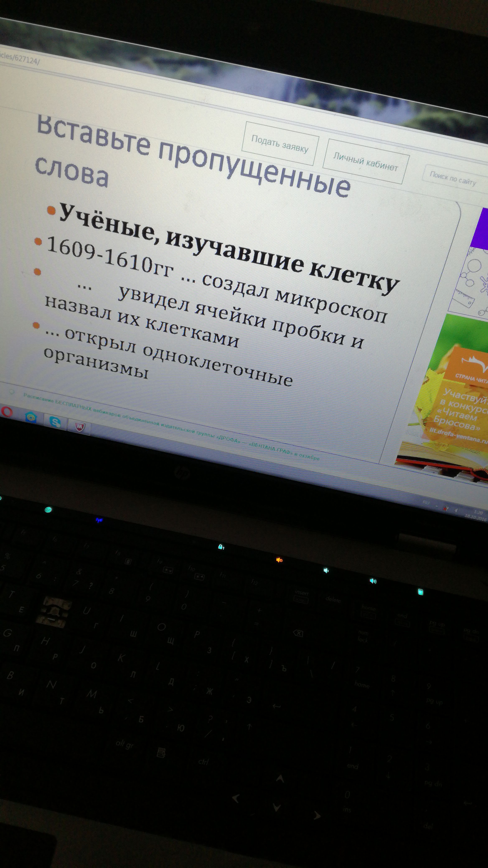
Task: Click the Action Center flag tray icon
Action: 446,508
